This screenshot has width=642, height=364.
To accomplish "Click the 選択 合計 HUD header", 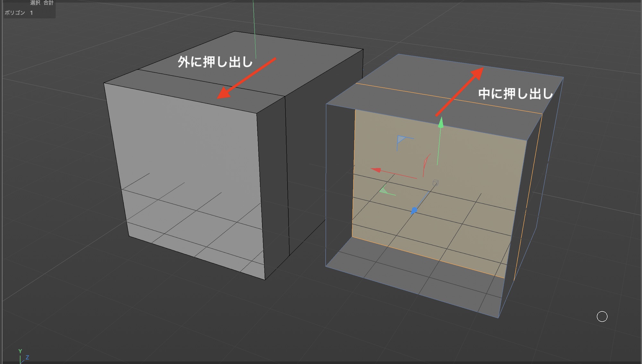I will pos(42,3).
